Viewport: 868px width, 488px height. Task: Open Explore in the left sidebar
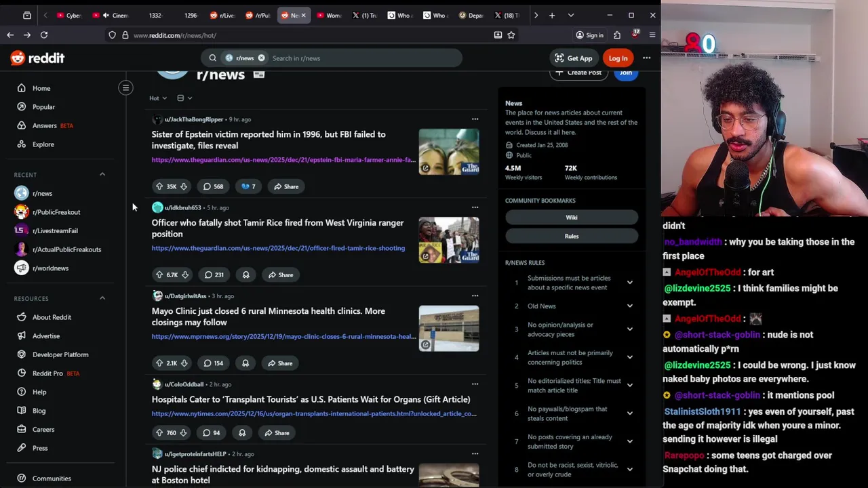(x=43, y=144)
